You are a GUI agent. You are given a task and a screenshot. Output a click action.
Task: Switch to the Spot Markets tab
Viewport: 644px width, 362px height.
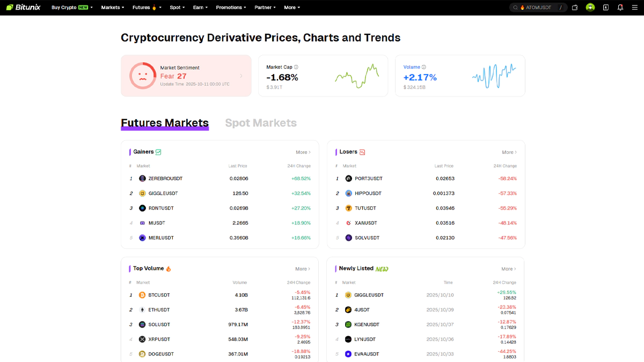click(261, 123)
